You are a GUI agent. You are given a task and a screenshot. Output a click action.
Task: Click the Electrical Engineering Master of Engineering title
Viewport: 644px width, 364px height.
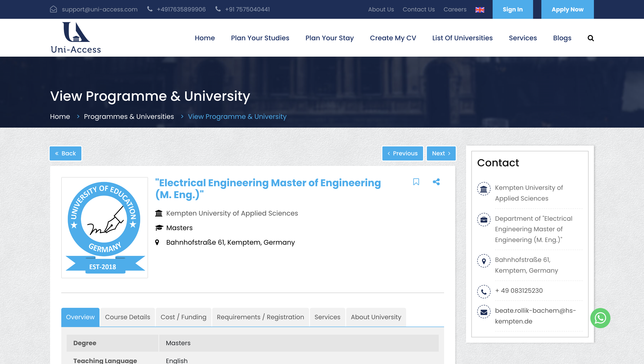click(268, 188)
